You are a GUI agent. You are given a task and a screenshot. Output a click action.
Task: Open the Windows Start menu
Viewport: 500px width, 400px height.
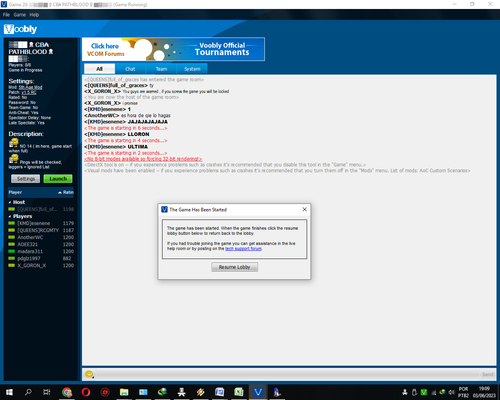point(9,392)
